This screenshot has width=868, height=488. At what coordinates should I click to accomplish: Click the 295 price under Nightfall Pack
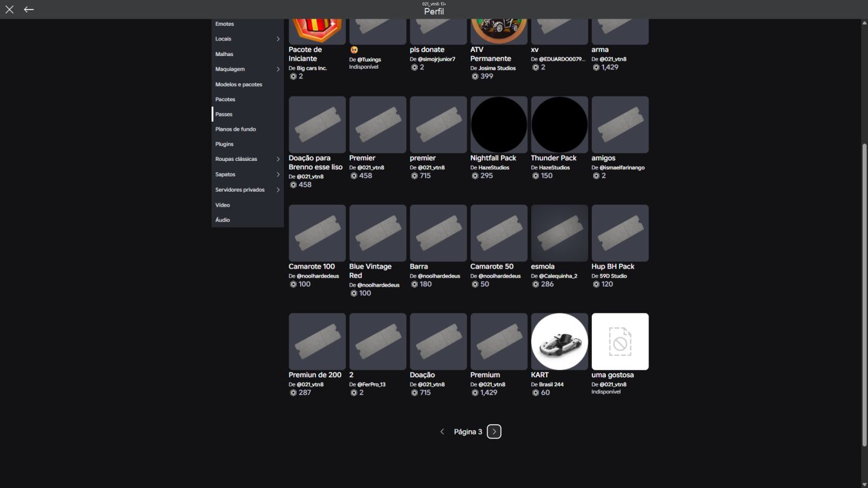click(x=486, y=176)
